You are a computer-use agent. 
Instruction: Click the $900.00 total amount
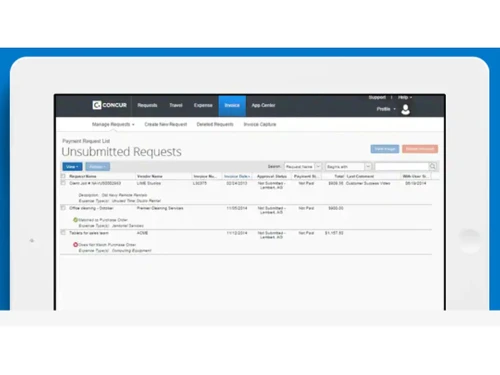(336, 208)
